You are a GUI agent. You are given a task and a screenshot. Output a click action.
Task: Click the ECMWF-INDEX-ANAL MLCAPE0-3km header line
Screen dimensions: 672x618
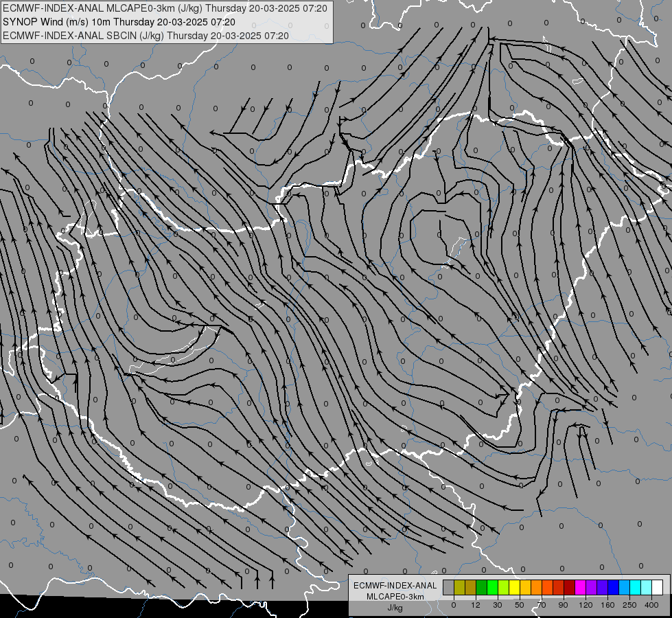[x=165, y=8]
